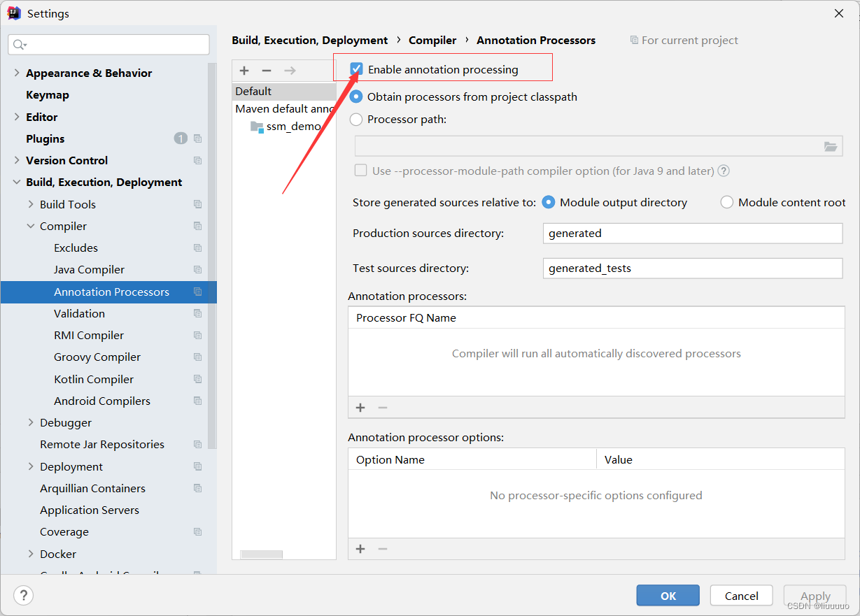Remove selected profile with minus icon
Screen dimensions: 860x616
click(267, 71)
